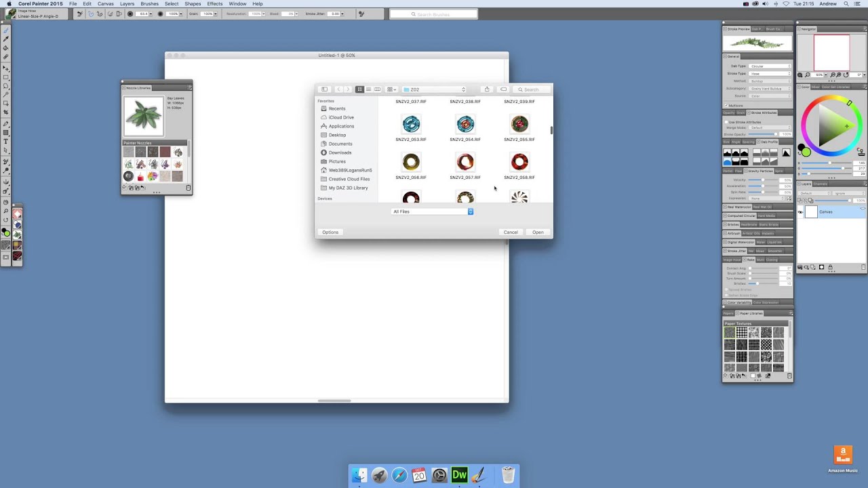868x488 pixels.
Task: Open the Z02 folder path dropdown
Action: [435, 89]
